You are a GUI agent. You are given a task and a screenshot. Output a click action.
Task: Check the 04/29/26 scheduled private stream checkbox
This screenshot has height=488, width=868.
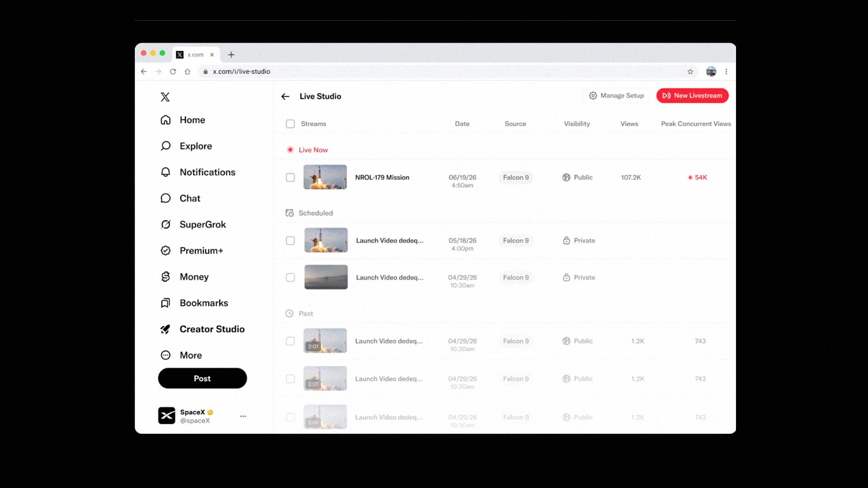tap(290, 277)
